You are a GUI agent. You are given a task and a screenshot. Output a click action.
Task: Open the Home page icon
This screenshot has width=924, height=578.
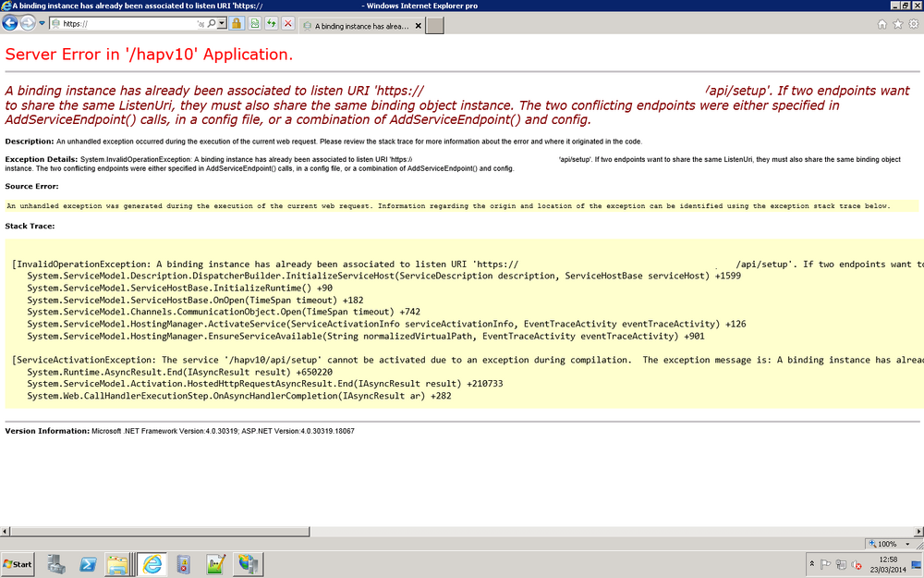point(881,24)
